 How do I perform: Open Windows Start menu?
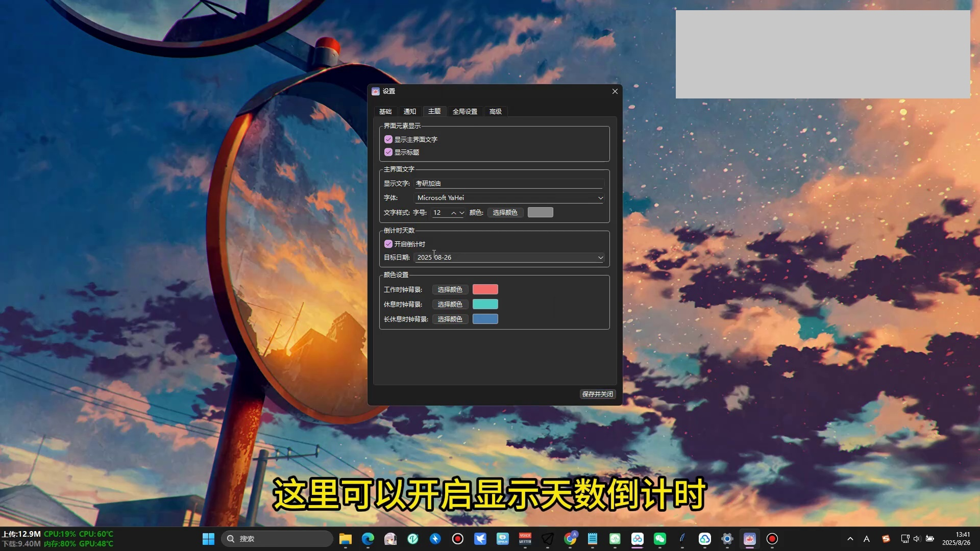tap(208, 539)
